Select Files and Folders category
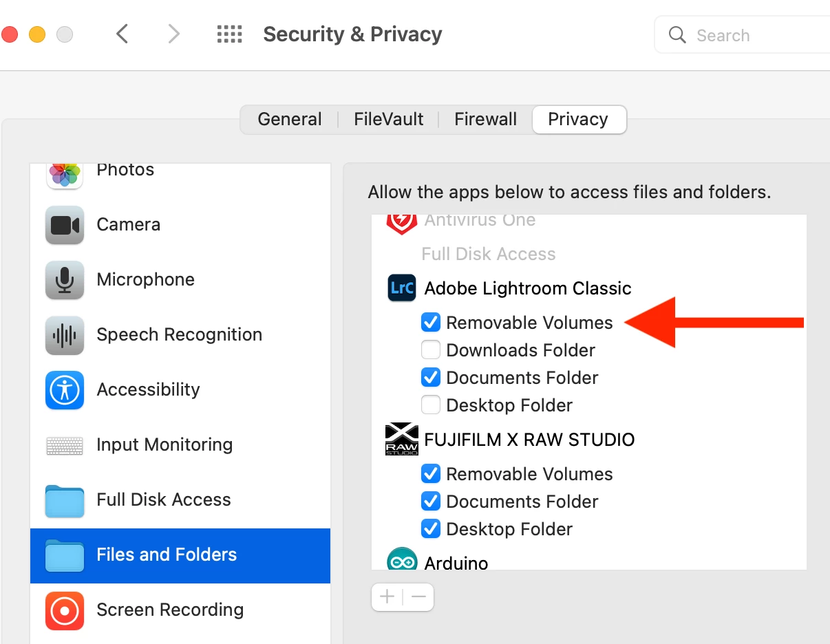The image size is (830, 644). (180, 556)
